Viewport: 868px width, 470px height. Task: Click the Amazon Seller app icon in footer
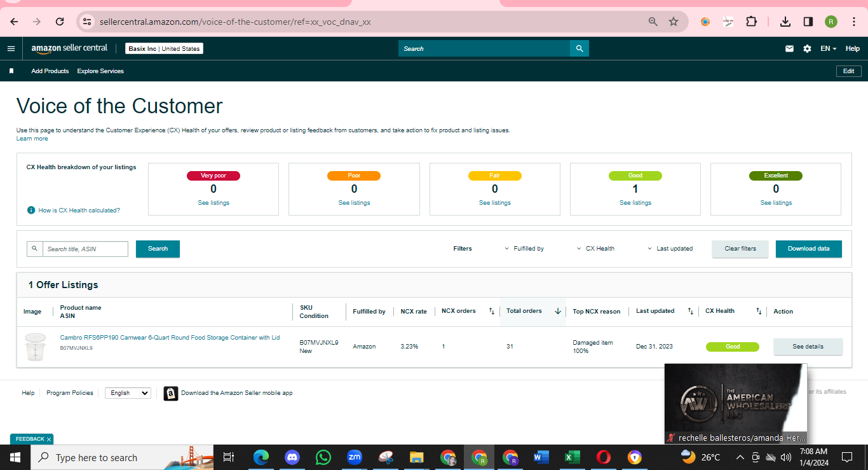(x=170, y=394)
